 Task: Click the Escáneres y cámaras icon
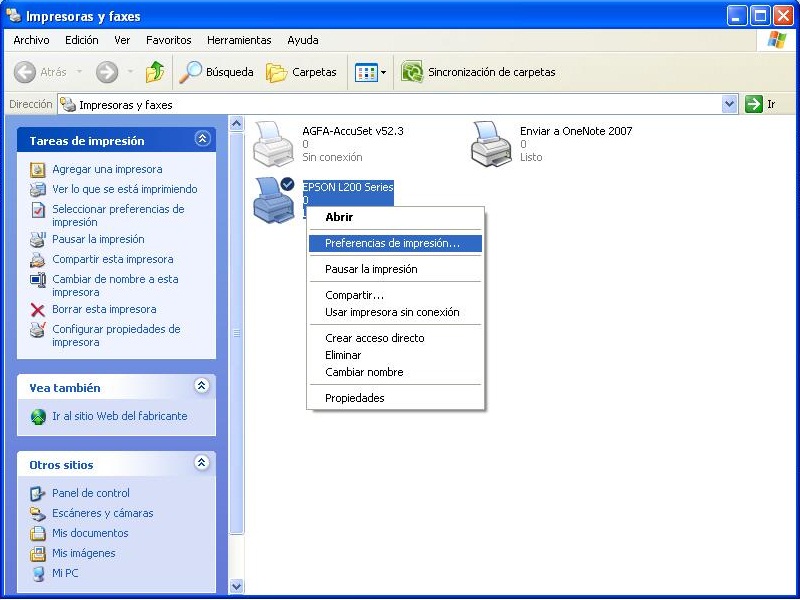[x=38, y=513]
